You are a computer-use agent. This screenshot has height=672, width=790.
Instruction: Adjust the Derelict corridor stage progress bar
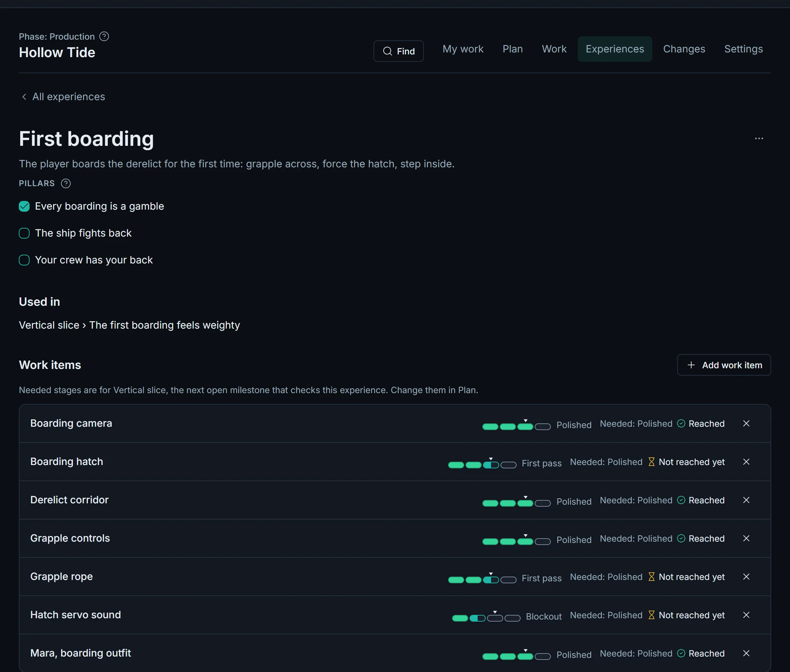(x=516, y=502)
